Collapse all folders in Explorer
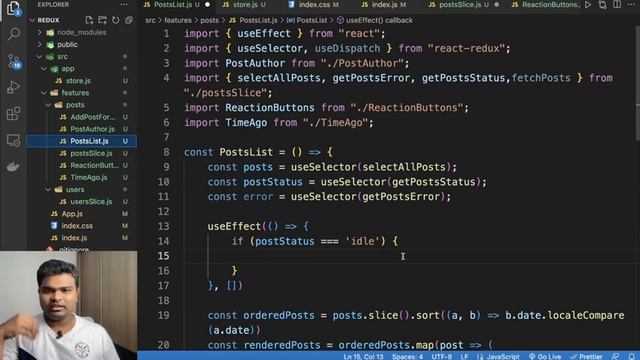 tap(129, 20)
